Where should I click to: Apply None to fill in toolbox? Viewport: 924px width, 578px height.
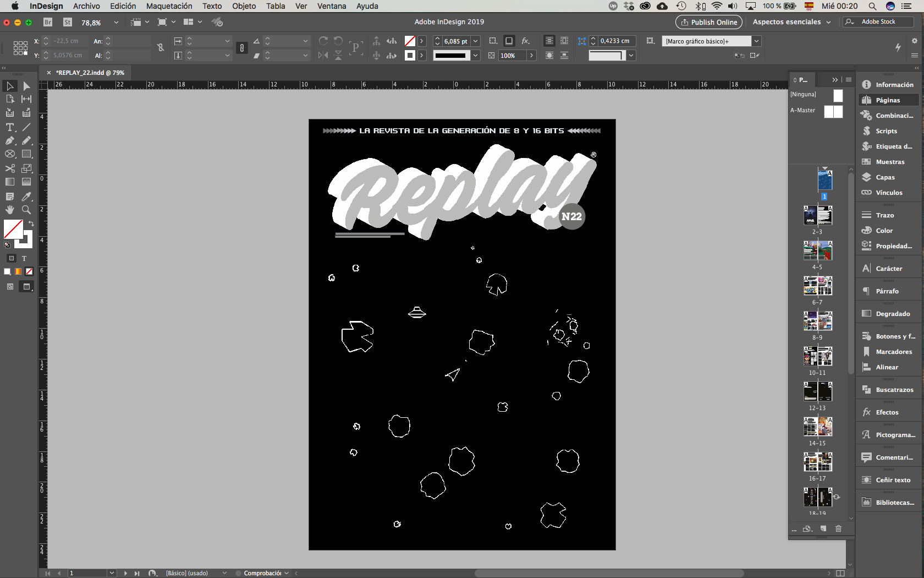29,271
